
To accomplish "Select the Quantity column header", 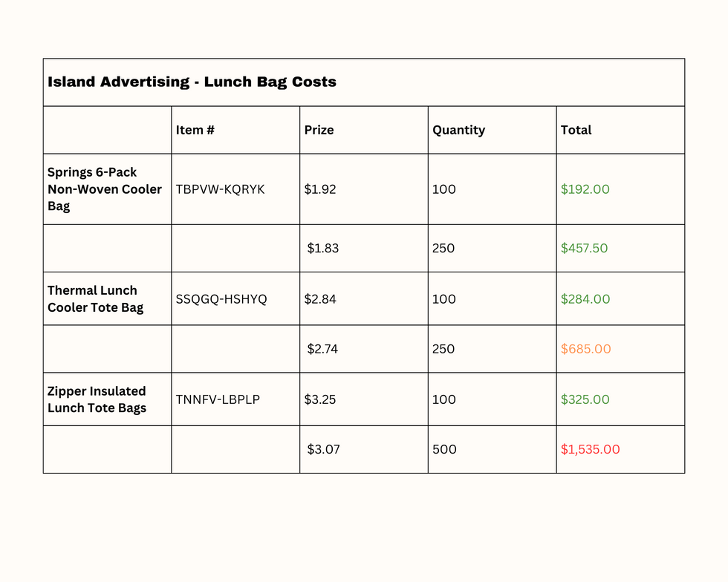I will pos(458,130).
